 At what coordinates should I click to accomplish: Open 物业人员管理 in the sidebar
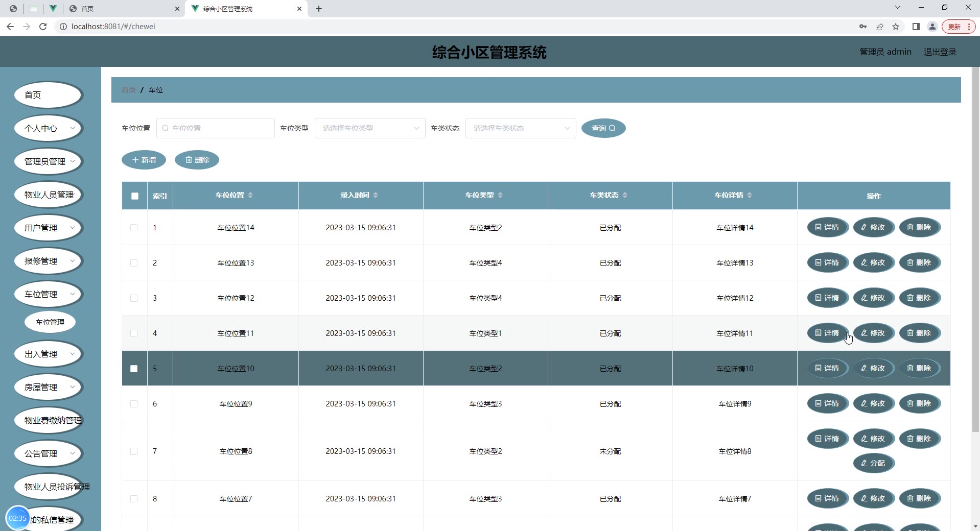49,195
